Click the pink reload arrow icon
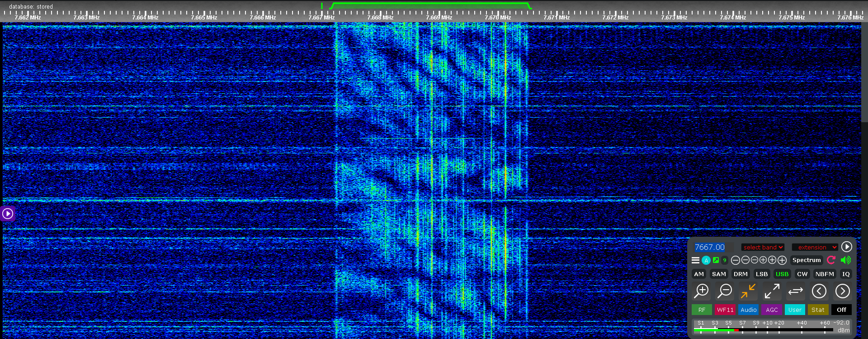This screenshot has height=339, width=868. (831, 260)
